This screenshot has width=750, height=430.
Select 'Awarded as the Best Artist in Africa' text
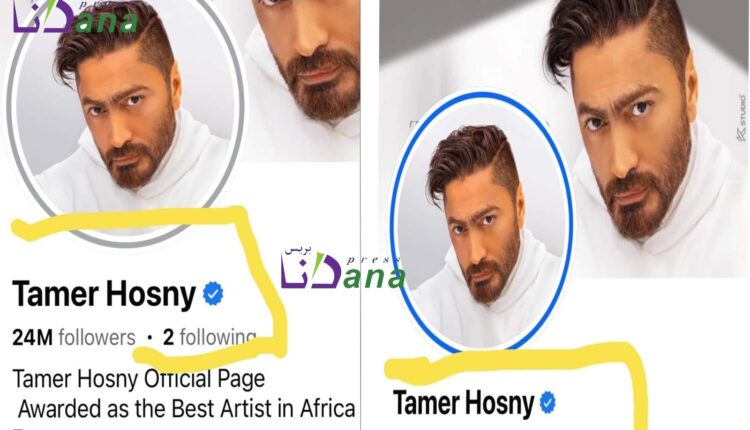[x=187, y=409]
